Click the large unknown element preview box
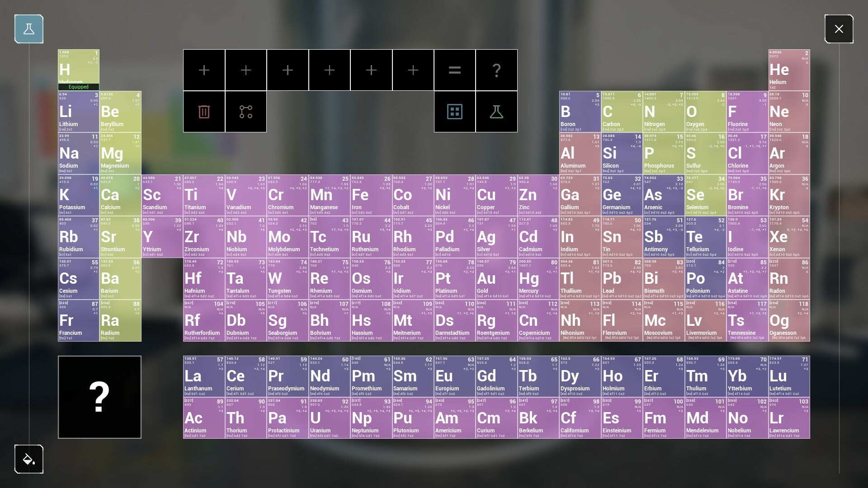 (x=99, y=397)
